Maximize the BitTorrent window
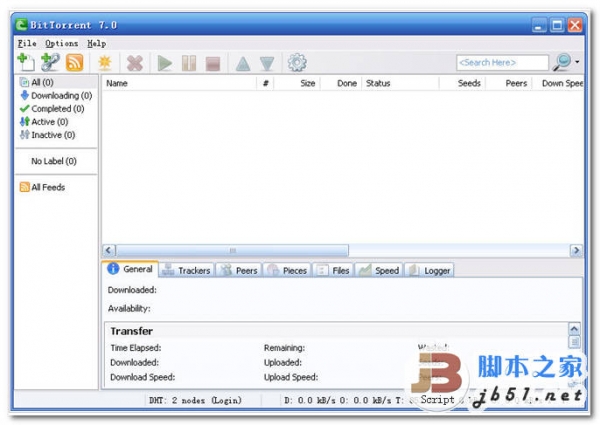This screenshot has height=425, width=600. tap(557, 26)
